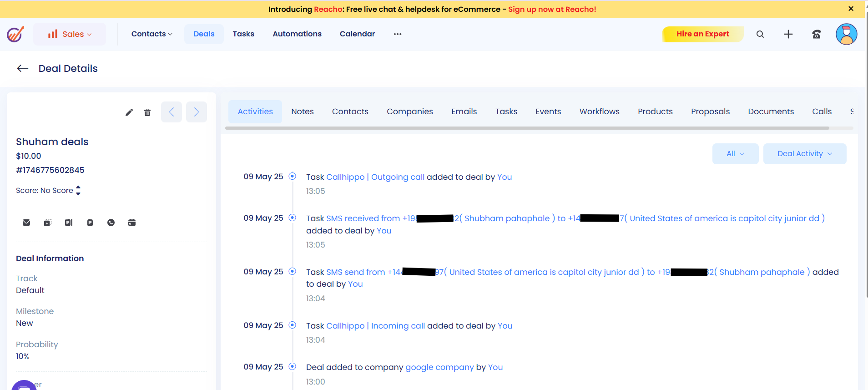Open the Sales module dropdown
The image size is (868, 390).
[x=70, y=34]
